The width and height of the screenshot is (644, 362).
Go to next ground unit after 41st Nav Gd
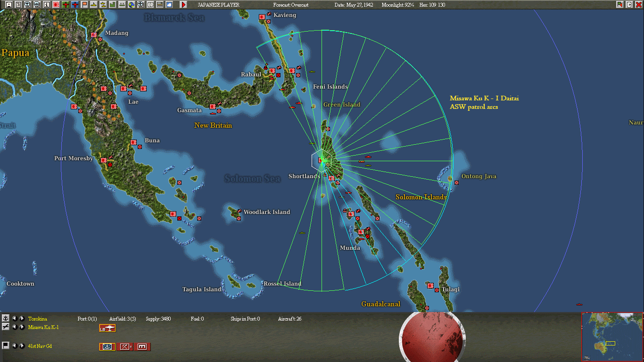tap(22, 346)
